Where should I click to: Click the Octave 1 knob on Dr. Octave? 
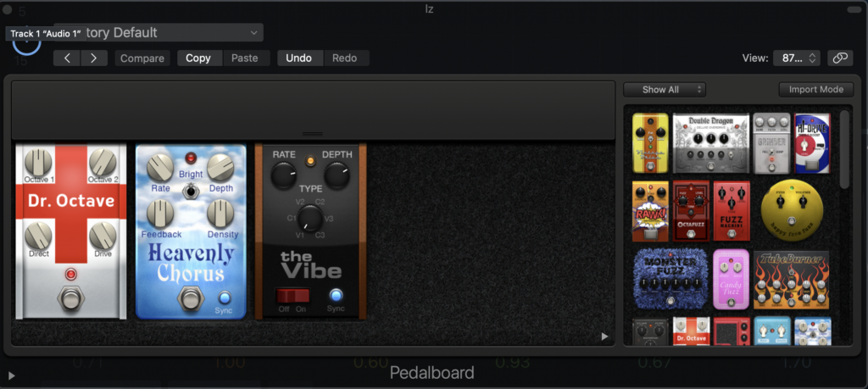[x=39, y=162]
